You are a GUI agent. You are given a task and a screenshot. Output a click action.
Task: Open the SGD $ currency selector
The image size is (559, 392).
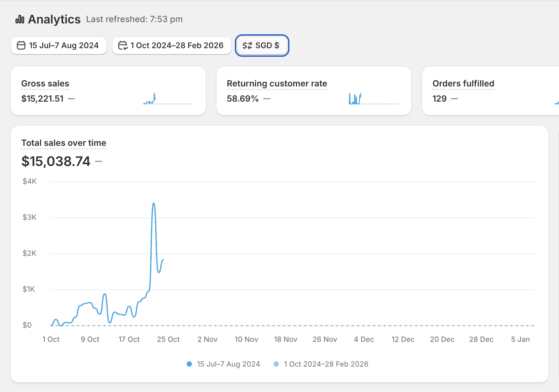click(262, 46)
